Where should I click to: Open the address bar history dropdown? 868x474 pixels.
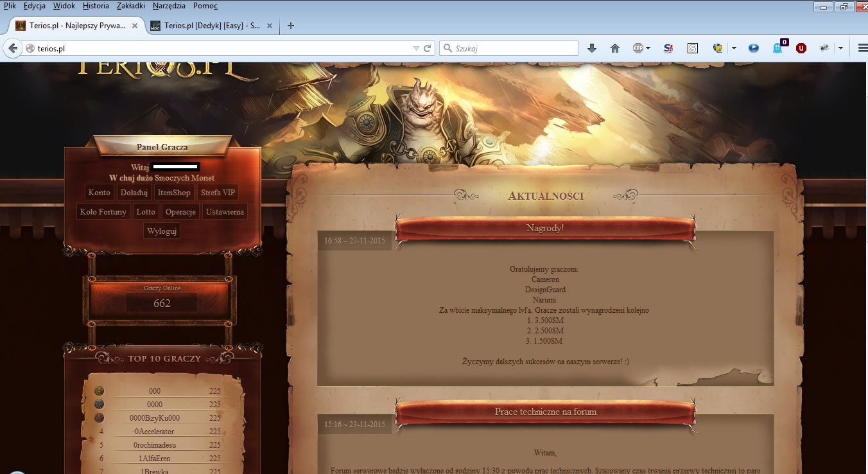pos(416,48)
